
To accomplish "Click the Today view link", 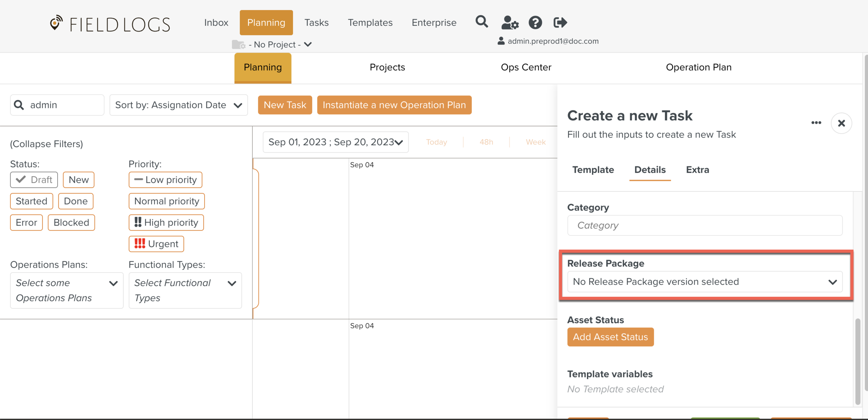I will pyautogui.click(x=436, y=142).
